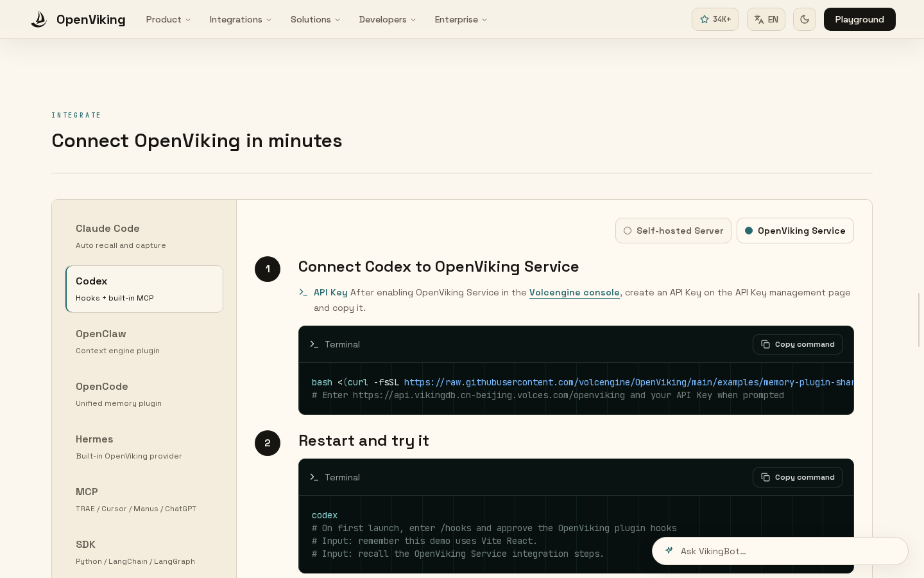Image resolution: width=924 pixels, height=578 pixels.
Task: Choose the OpenViking Service option
Action: 795,231
